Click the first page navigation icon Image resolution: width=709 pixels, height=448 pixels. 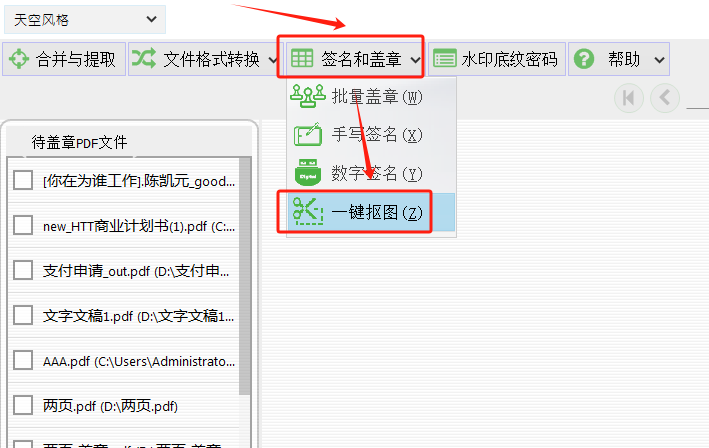(629, 98)
